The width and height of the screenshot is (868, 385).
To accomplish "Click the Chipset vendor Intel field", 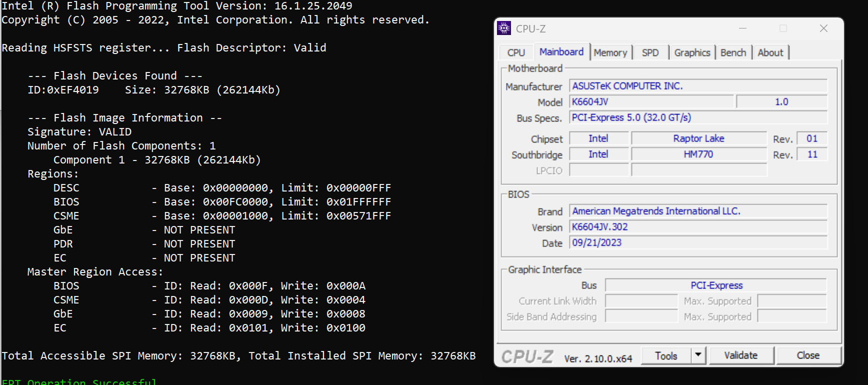I will click(599, 138).
